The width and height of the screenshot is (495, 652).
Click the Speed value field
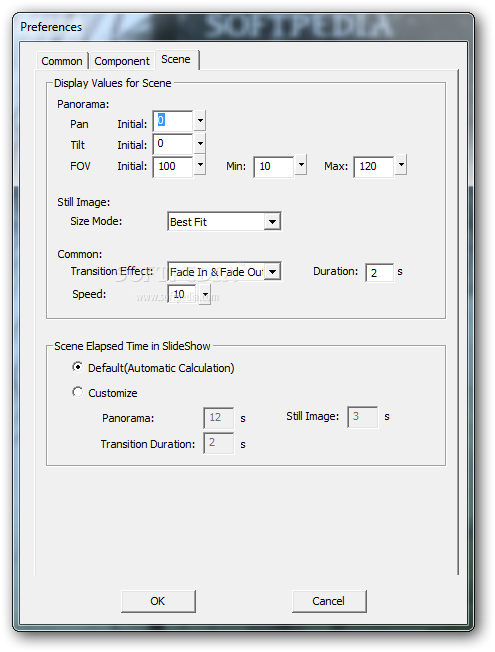[182, 294]
